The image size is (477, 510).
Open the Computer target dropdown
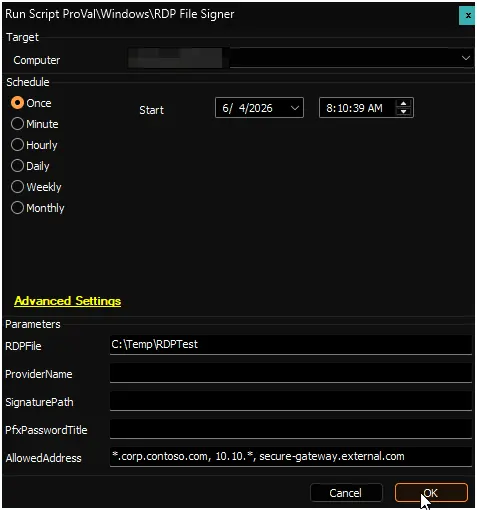466,58
